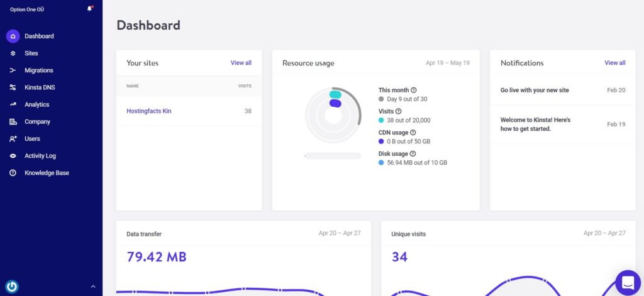Click the VISITS column header
This screenshot has width=644, height=296.
245,86
